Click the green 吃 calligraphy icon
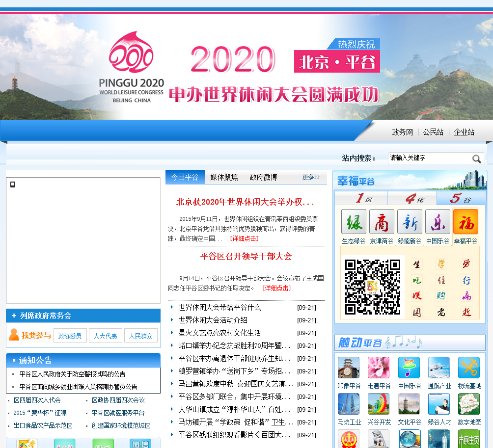 tap(416, 280)
